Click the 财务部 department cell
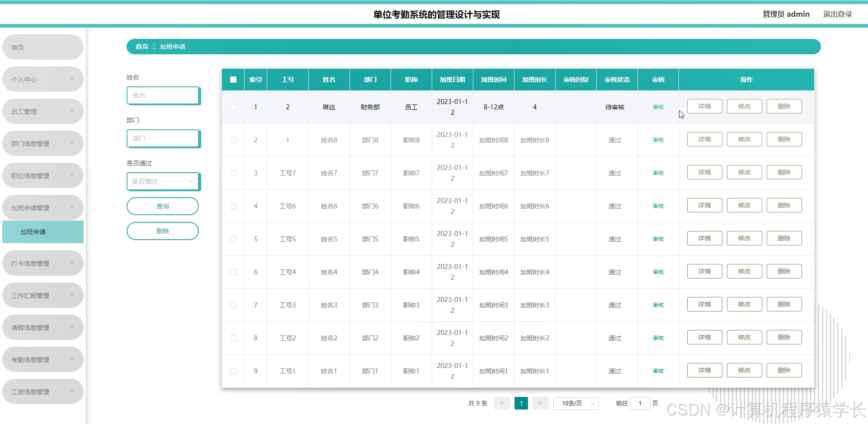Screen dimensions: 868x424 370,107
